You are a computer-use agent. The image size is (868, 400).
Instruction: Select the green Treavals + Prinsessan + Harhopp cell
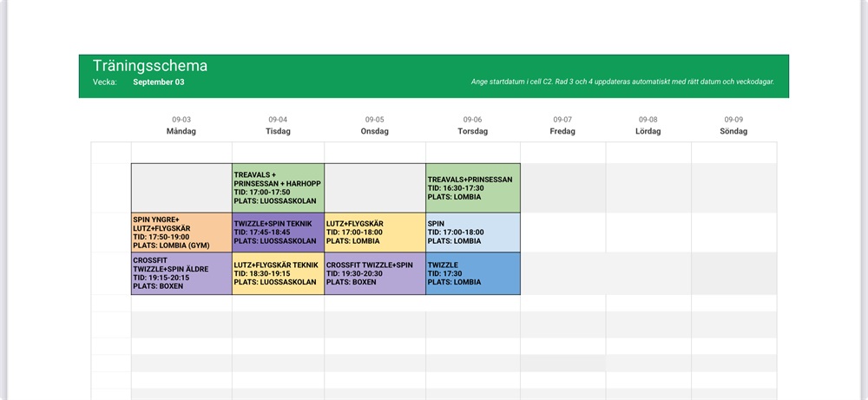click(278, 188)
